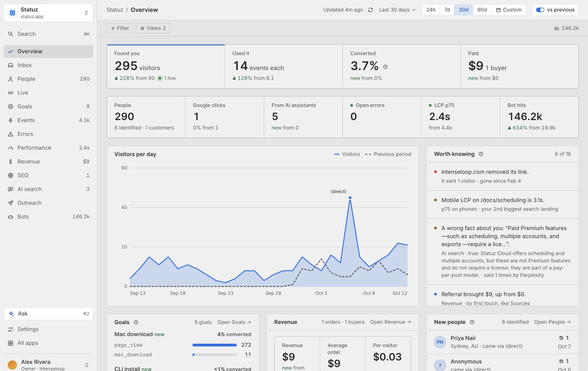588x371 pixels.
Task: Follow the Open Goals link
Action: pyautogui.click(x=234, y=322)
